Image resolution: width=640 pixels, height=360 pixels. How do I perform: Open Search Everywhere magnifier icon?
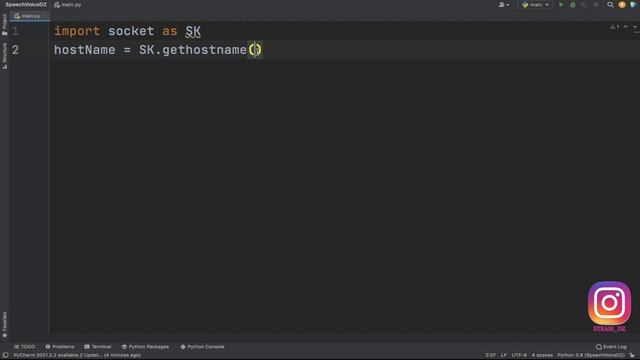(610, 5)
